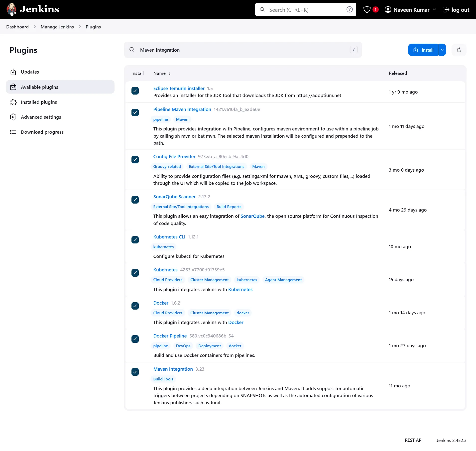This screenshot has height=451, width=476.
Task: Open the Eclipse Temurin installer plugin link
Action: [x=179, y=88]
